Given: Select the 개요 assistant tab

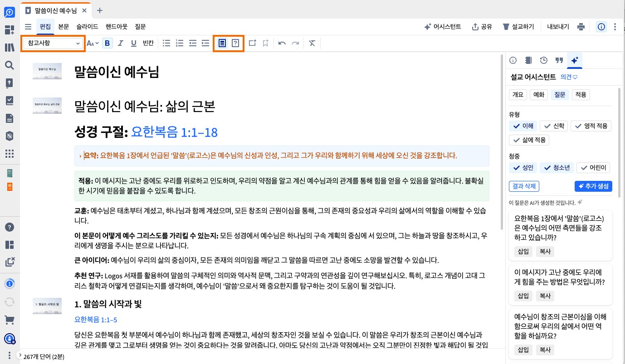Looking at the screenshot, I should (x=518, y=95).
